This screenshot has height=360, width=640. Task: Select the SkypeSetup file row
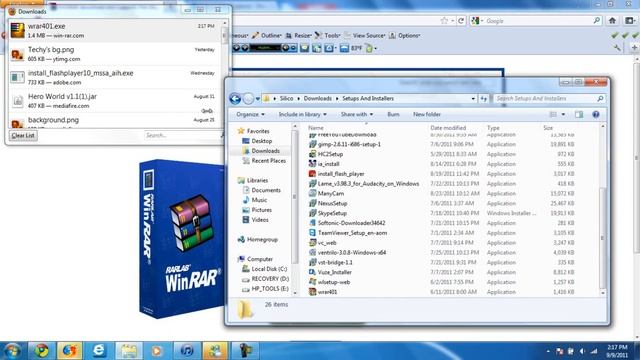442,213
